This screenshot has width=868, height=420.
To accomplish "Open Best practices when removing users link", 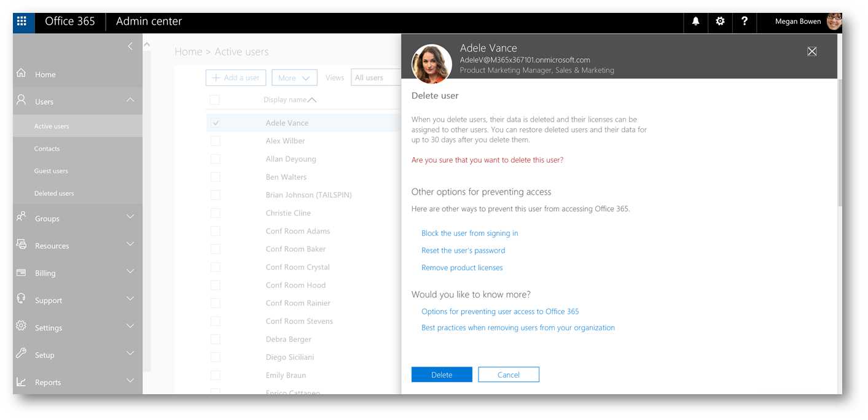I will click(518, 328).
